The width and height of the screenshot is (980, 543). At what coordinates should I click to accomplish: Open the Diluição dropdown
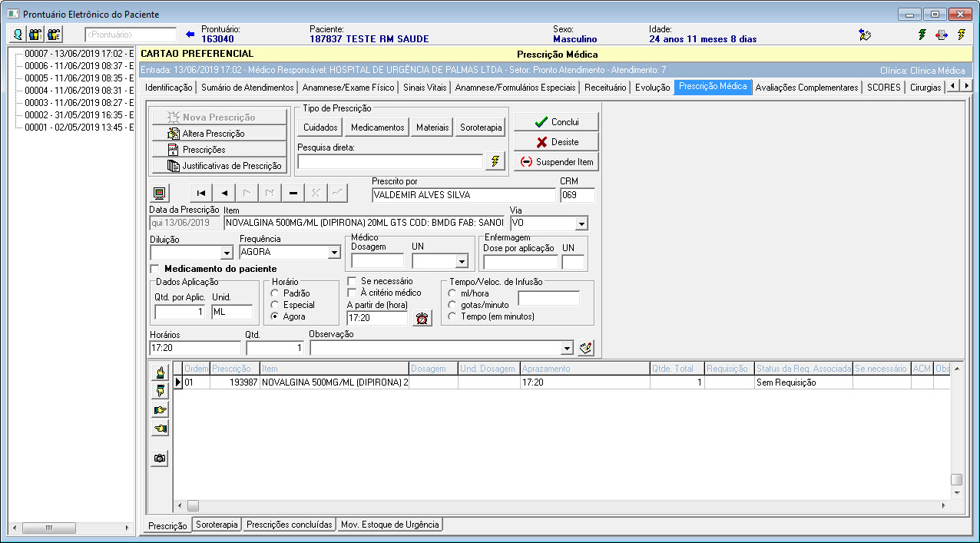click(227, 253)
